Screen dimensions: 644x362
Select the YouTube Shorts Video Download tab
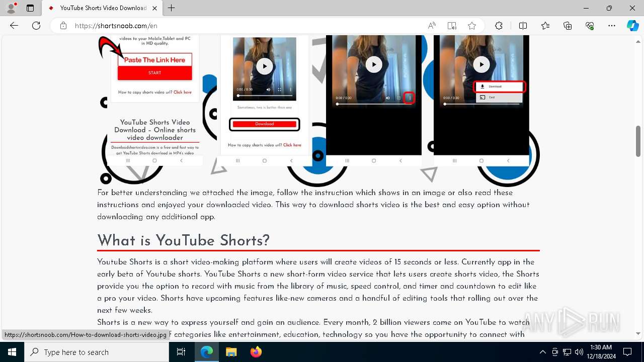pos(102,8)
